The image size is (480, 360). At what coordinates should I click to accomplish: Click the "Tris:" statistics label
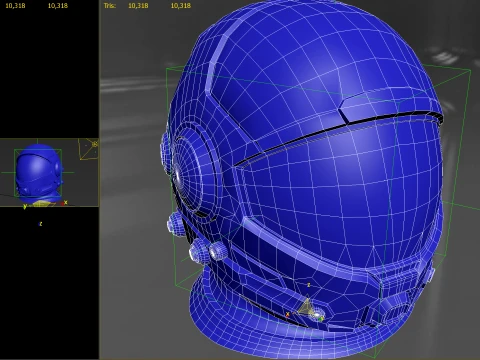pos(110,6)
